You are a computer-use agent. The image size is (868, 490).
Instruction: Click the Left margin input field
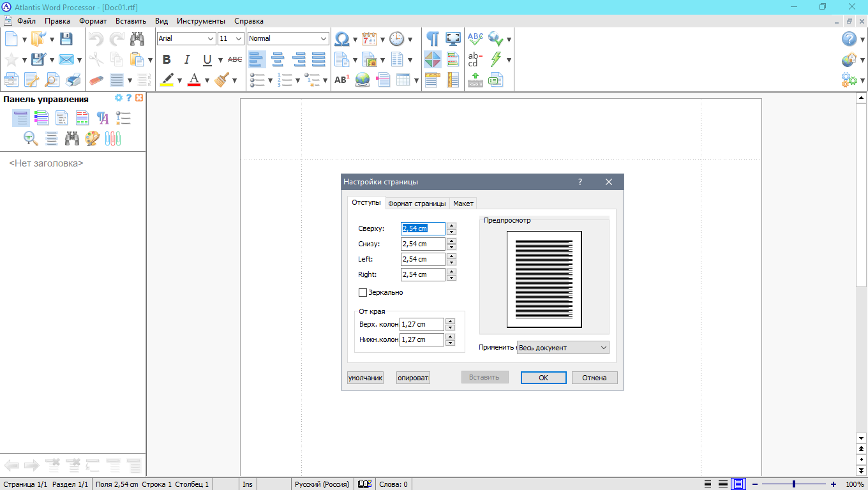(423, 259)
